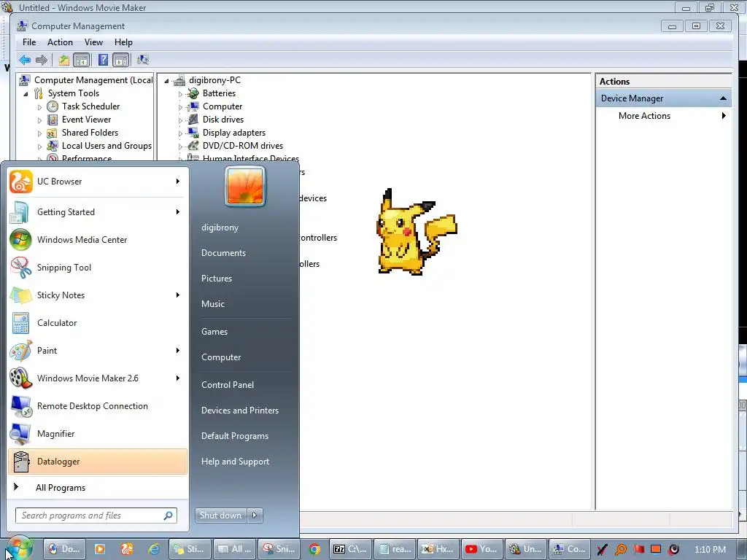
Task: Open Devices and Printers link
Action: (x=239, y=411)
